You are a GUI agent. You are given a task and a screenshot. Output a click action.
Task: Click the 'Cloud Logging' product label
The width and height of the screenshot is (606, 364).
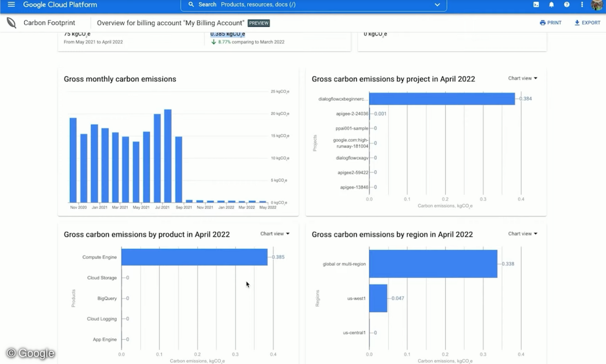pyautogui.click(x=102, y=319)
